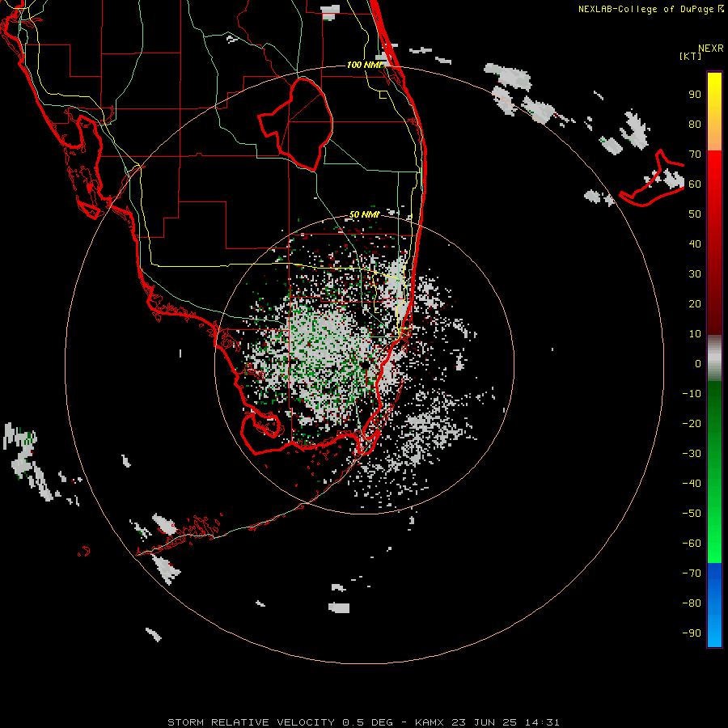Click the positive 10 scale value
Screen dimensions: 728x728
(695, 334)
